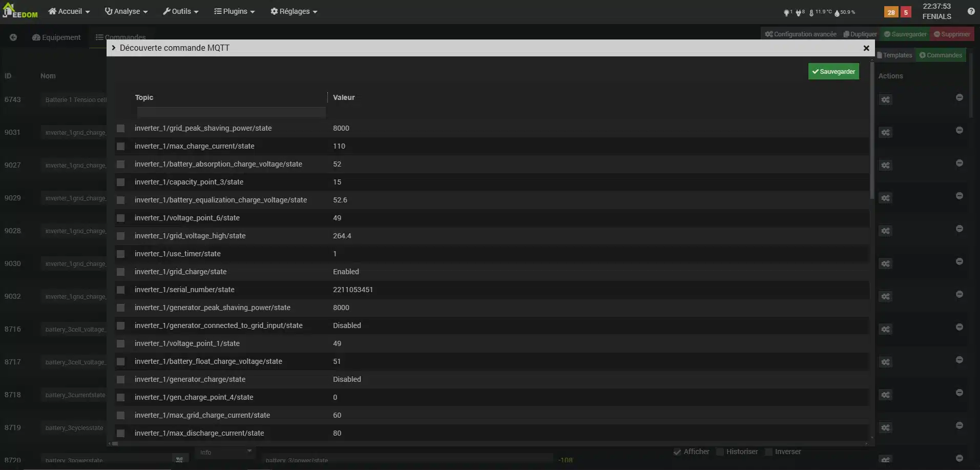The image size is (980, 470).
Task: Select the grid_voltage_high/state checkbox
Action: click(120, 236)
